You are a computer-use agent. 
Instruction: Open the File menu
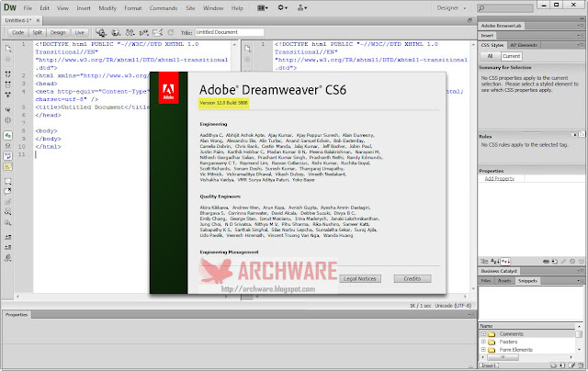[x=28, y=8]
